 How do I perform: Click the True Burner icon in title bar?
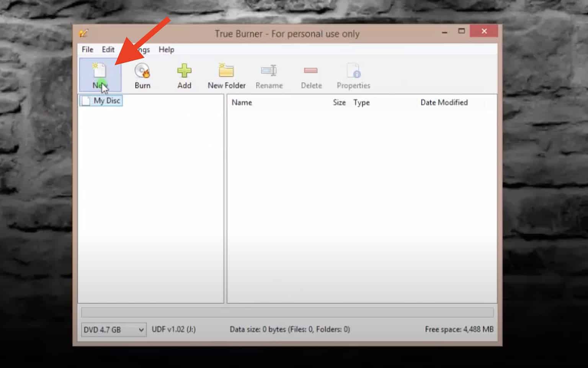pos(84,33)
